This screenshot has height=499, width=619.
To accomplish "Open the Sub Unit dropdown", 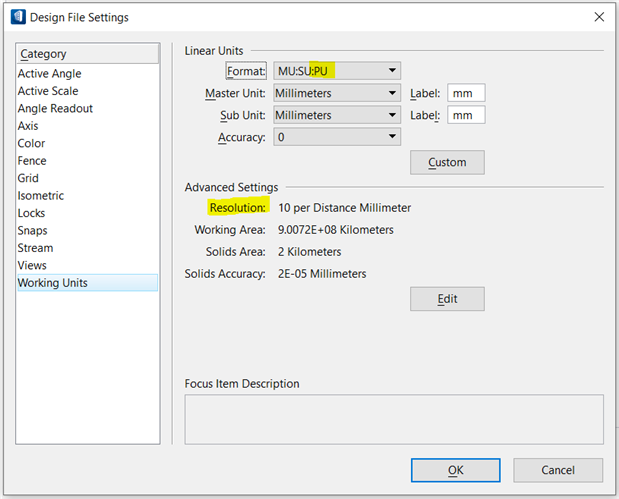I will (337, 115).
